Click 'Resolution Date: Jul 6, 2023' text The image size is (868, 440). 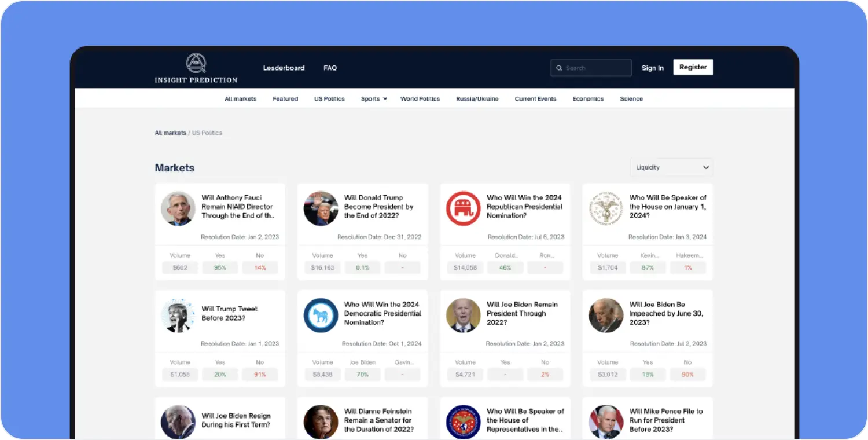click(x=526, y=237)
